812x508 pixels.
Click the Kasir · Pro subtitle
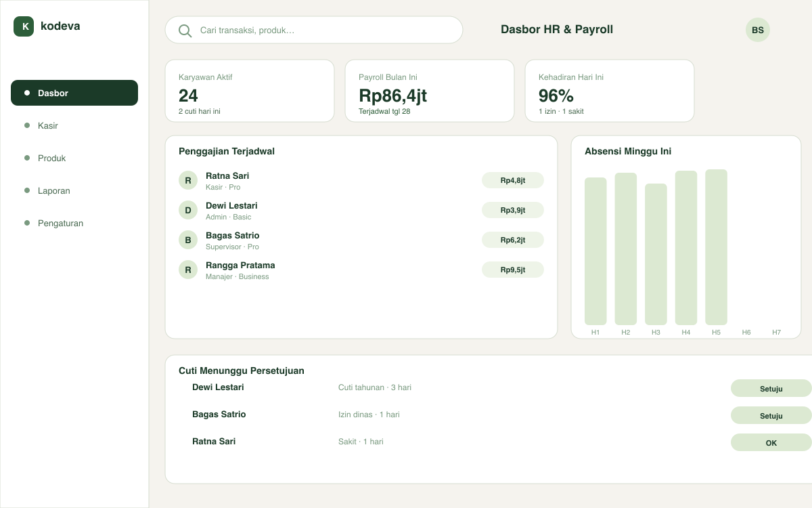pyautogui.click(x=223, y=187)
